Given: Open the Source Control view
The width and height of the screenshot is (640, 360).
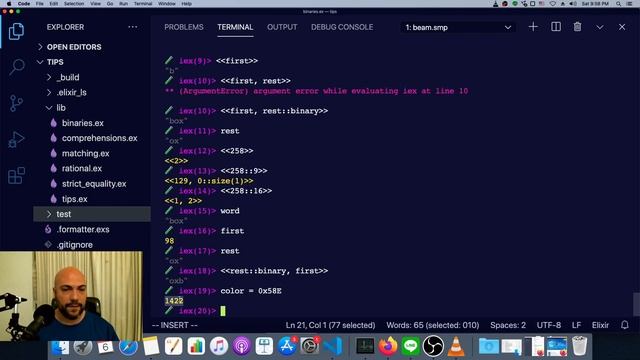Looking at the screenshot, I should pyautogui.click(x=16, y=103).
